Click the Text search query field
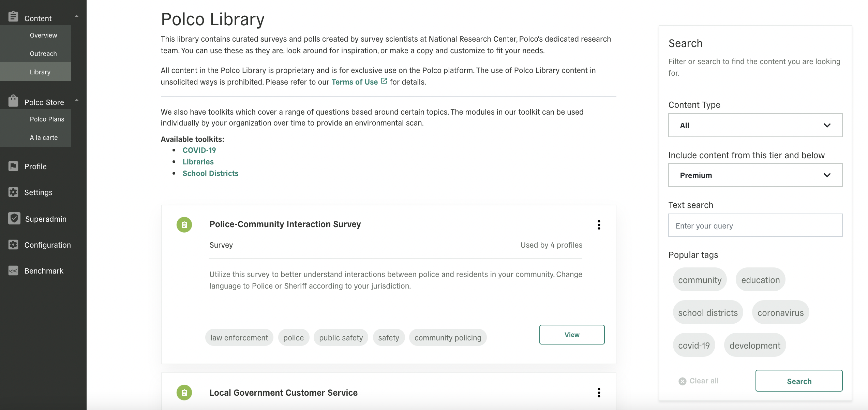The height and width of the screenshot is (410, 868). tap(755, 225)
